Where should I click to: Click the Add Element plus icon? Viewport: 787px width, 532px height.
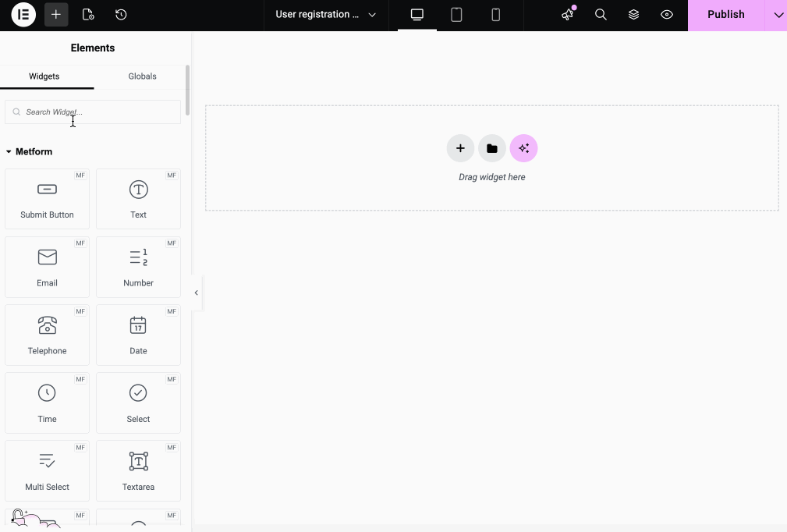pos(55,15)
